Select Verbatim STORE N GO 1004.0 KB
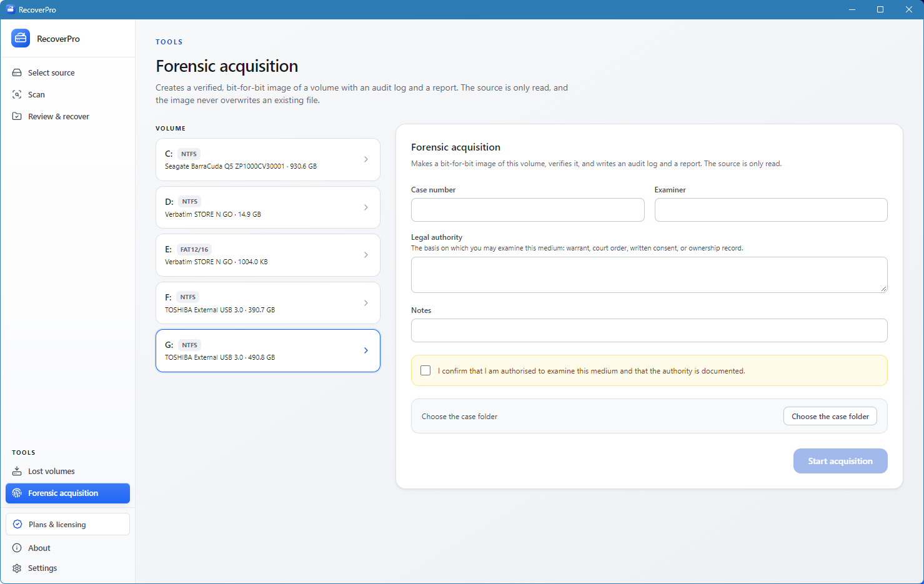The width and height of the screenshot is (924, 584). pyautogui.click(x=216, y=262)
